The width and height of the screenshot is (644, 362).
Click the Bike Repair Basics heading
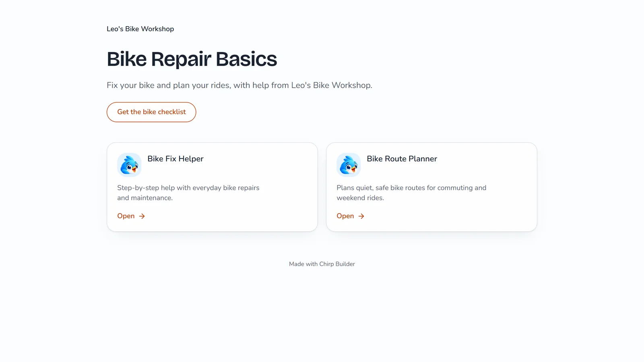pos(192,59)
